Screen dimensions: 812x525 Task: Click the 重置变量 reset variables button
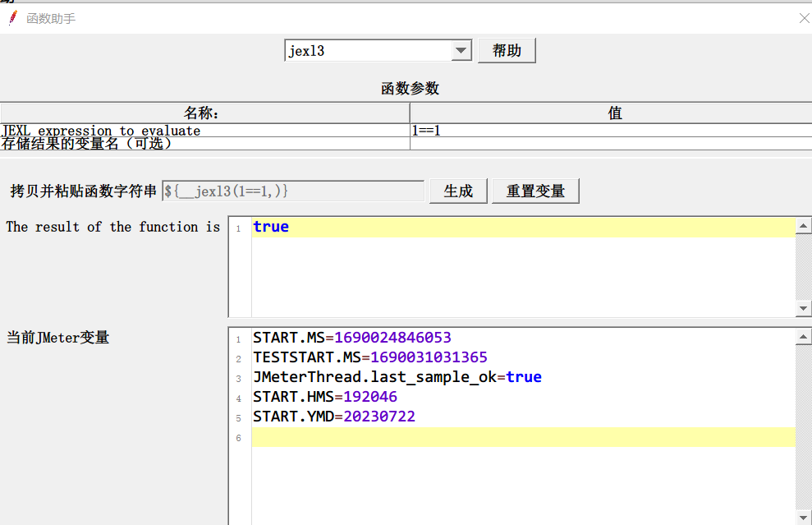click(x=535, y=191)
